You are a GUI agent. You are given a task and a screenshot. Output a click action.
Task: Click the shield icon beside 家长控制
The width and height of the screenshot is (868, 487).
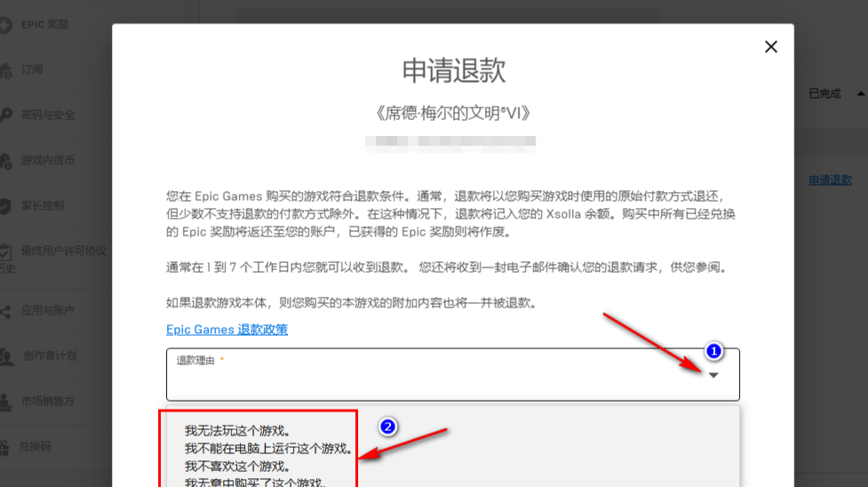click(x=5, y=206)
